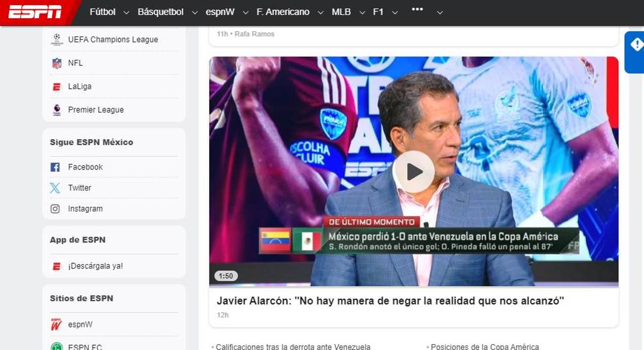Viewport: 644px width, 350px height.
Task: Open the F. Americano dropdown chevron
Action: coord(320,12)
